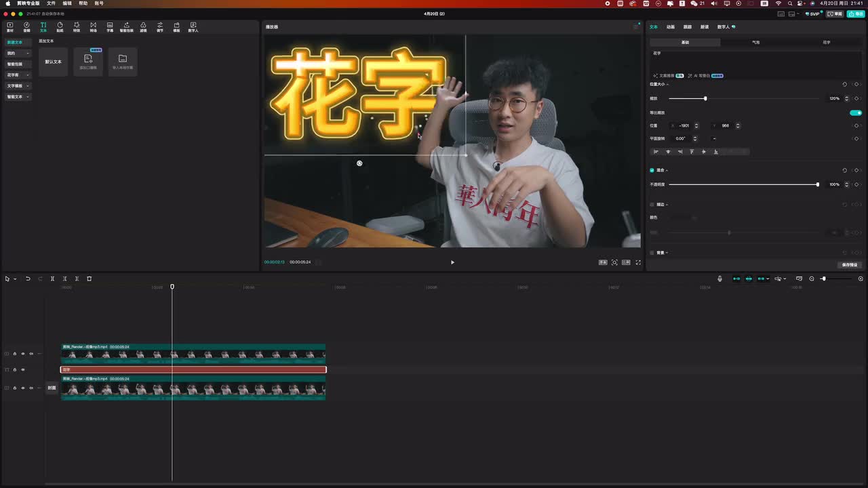Click the delete trash icon in timeline toolbar
This screenshot has height=488, width=868.
pos(89,279)
